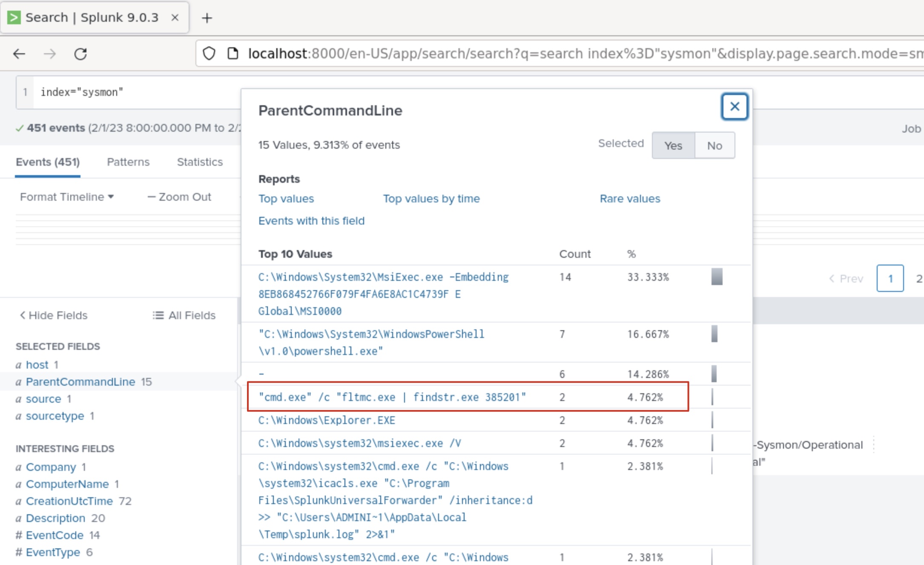Open Events with this field
Viewport: 924px width, 565px height.
(311, 221)
